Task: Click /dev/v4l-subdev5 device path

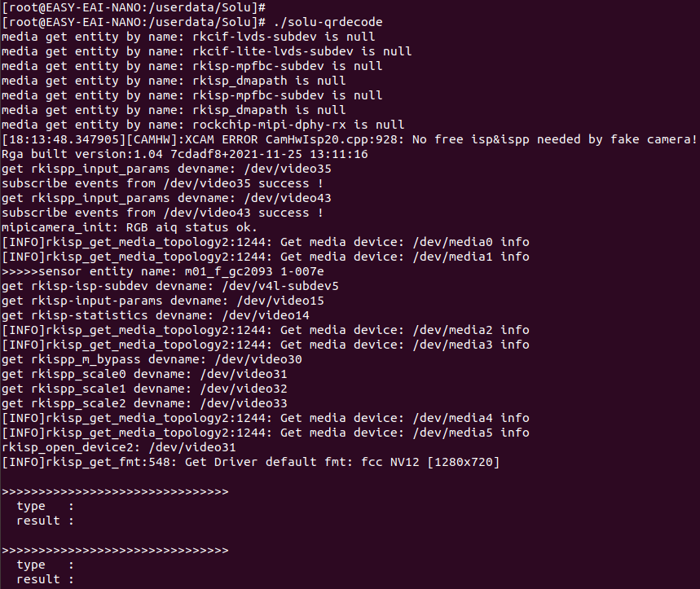Action: 280,287
